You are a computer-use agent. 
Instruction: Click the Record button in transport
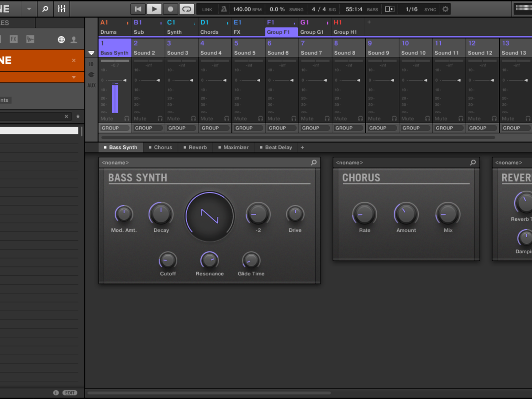tap(170, 9)
